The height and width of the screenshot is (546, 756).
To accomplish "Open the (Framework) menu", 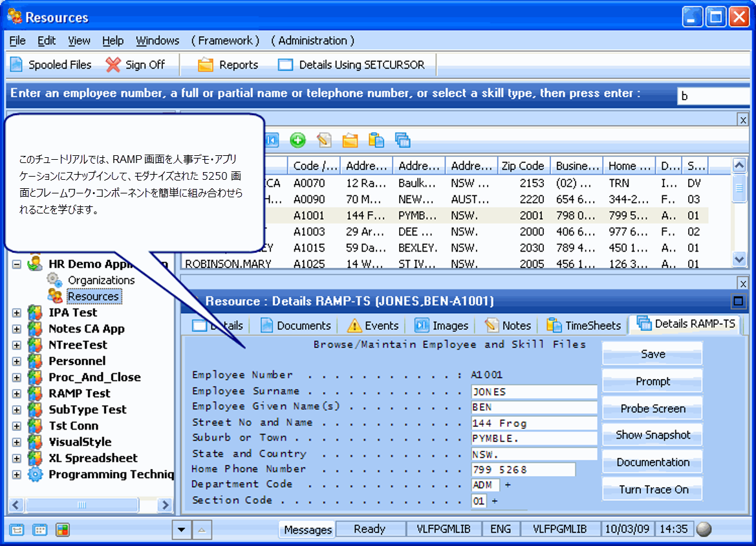I will [x=225, y=41].
